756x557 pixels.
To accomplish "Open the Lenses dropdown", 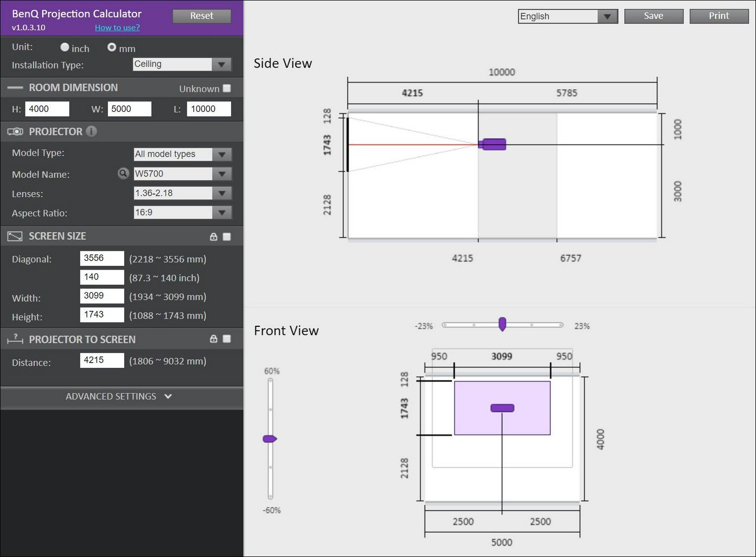I will point(183,193).
